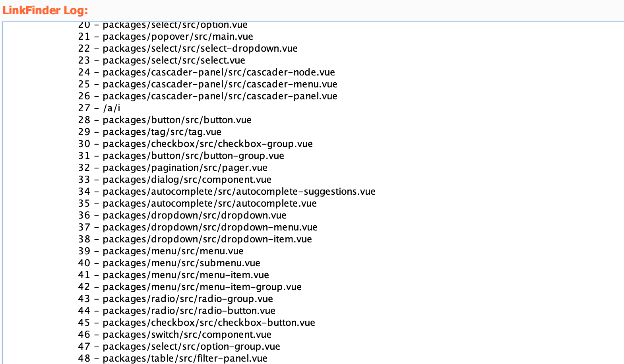624x364 pixels.
Task: Select the radio-button.vue log entry
Action: point(189,311)
